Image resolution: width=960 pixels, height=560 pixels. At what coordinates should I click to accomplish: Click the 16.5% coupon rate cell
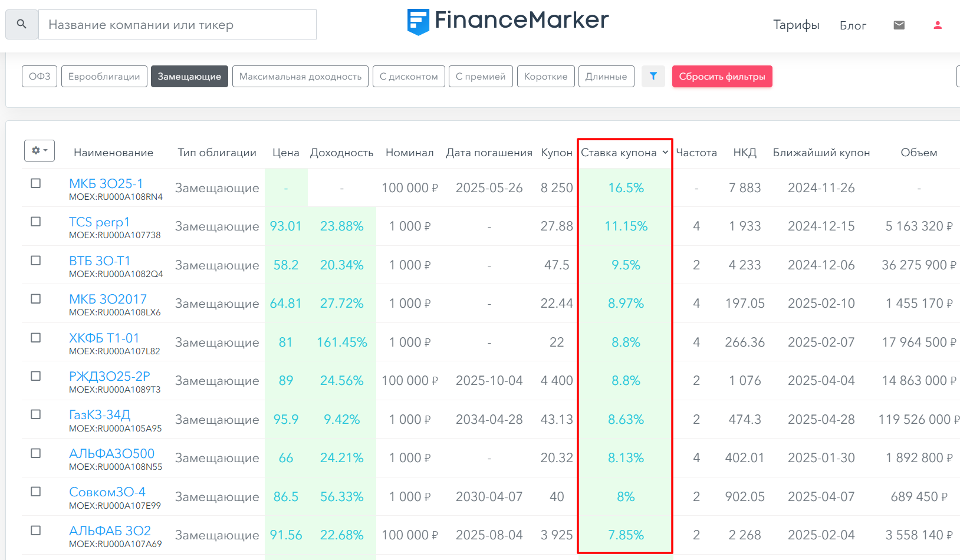626,187
